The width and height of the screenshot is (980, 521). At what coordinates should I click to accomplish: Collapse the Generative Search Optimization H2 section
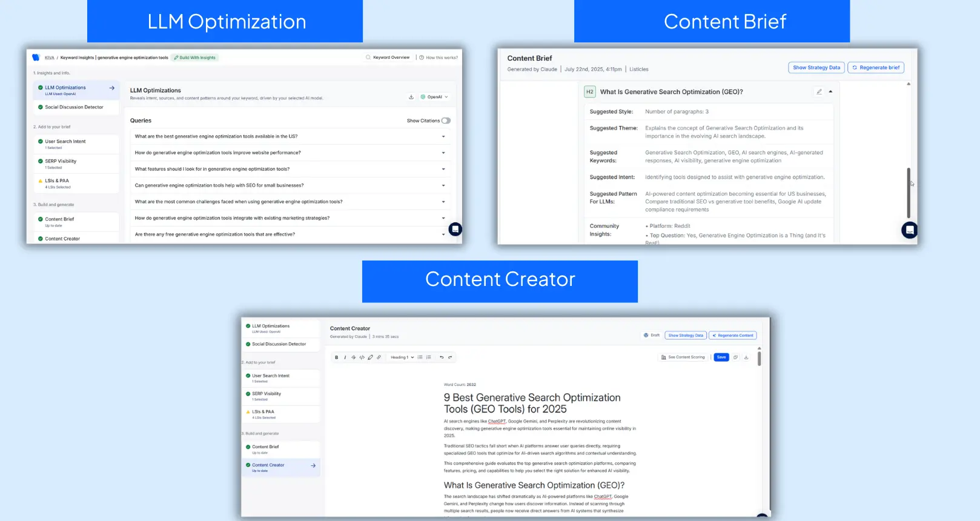pos(830,92)
